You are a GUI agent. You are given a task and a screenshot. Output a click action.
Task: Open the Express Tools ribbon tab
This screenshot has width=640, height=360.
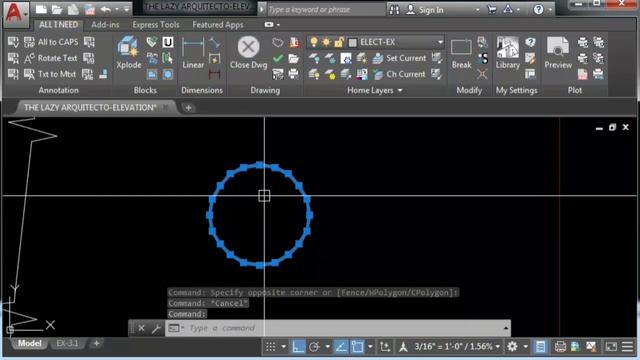coord(156,24)
